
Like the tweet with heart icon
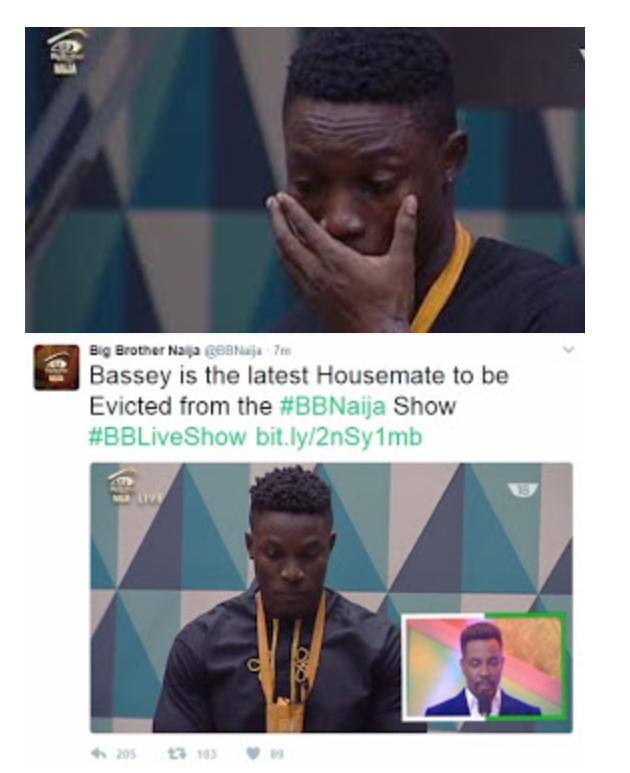(253, 753)
